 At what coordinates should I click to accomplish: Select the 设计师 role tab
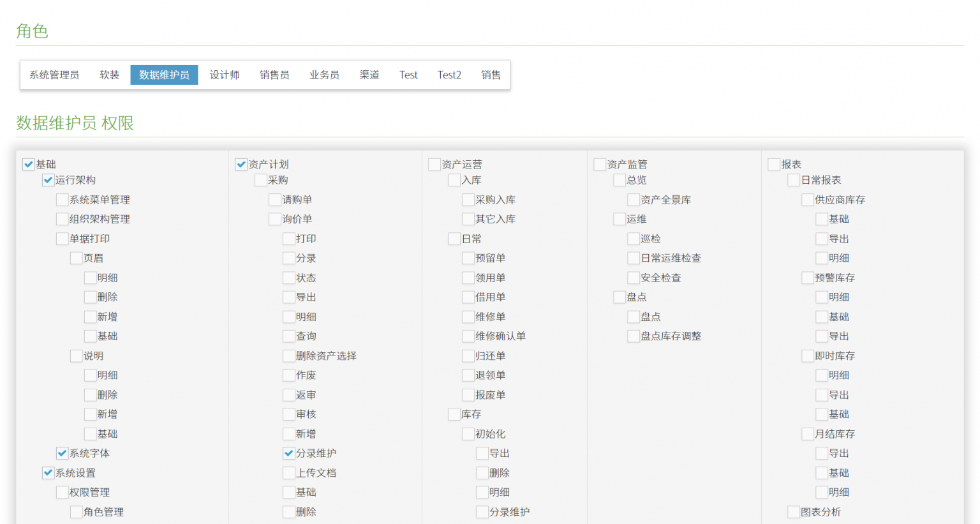225,75
